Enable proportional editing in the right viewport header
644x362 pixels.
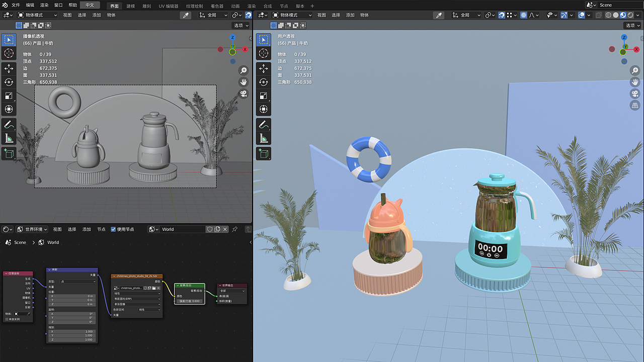523,15
